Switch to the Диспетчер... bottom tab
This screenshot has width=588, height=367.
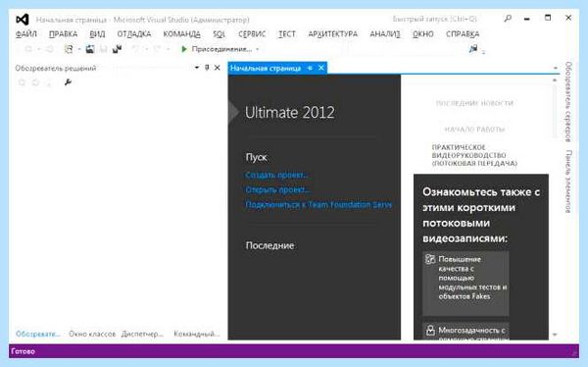[142, 334]
